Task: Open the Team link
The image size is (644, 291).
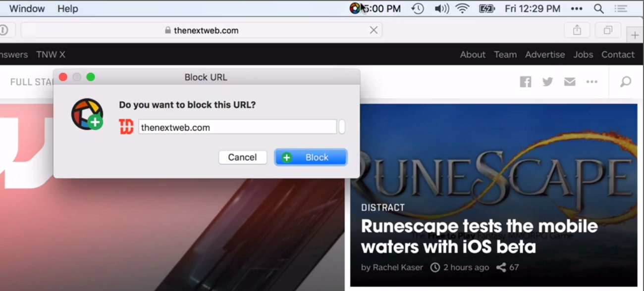Action: (x=505, y=54)
